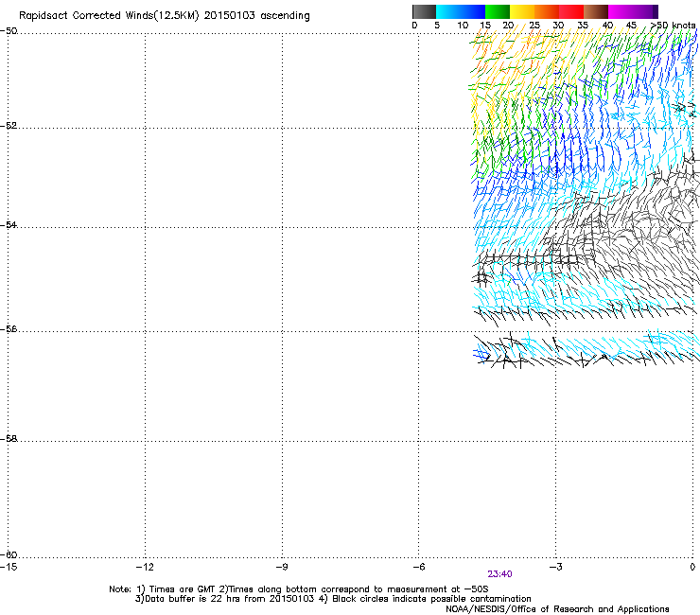Click the red 30-35 knots color band

571,11
